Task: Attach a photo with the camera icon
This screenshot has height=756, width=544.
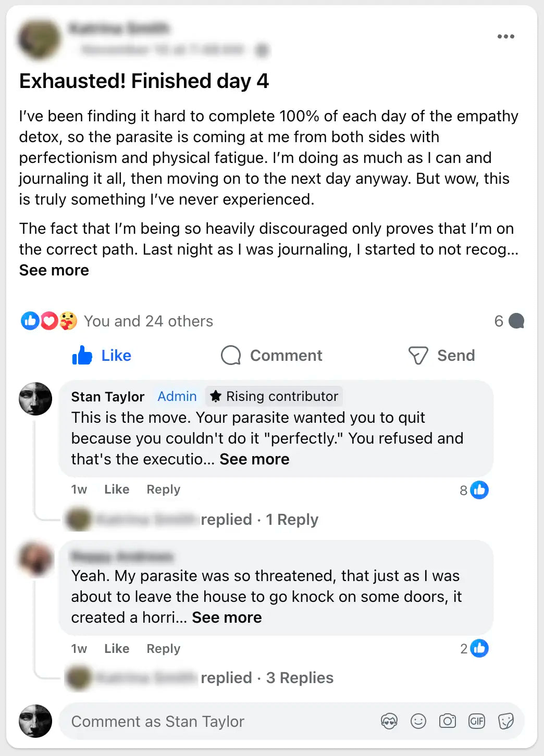Action: point(448,721)
